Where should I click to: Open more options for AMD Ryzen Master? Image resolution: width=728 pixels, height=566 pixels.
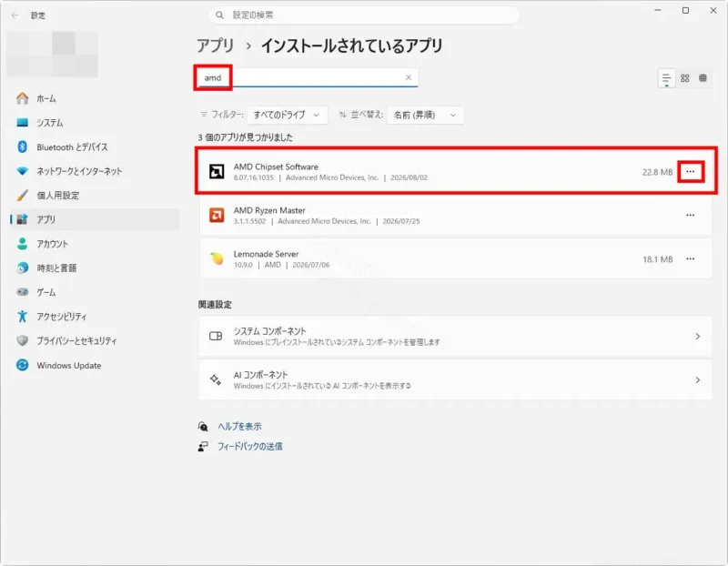coord(691,216)
